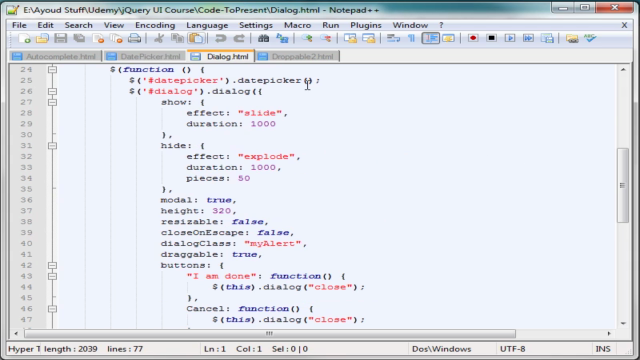
Task: Click the Replace toolbar icon
Action: (282, 38)
